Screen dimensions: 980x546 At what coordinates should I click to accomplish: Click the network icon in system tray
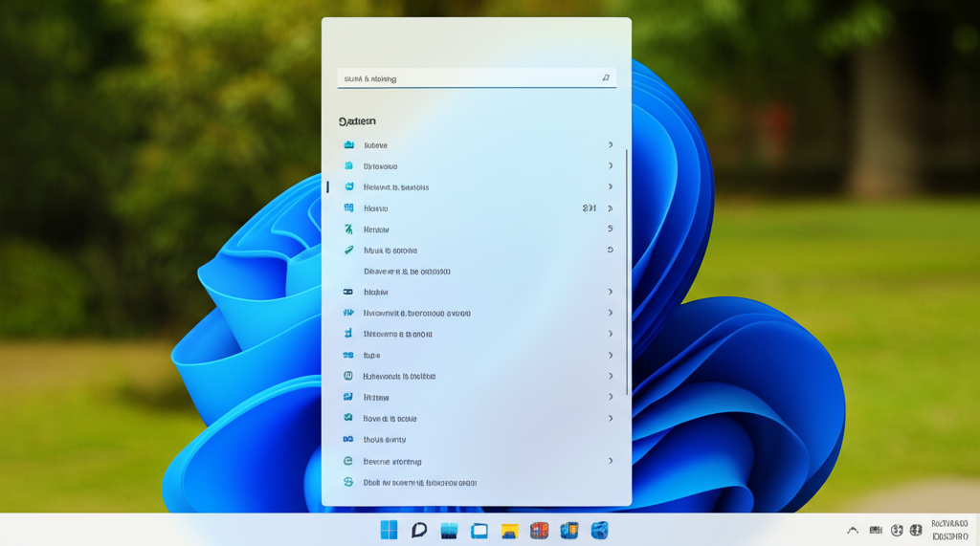897,530
